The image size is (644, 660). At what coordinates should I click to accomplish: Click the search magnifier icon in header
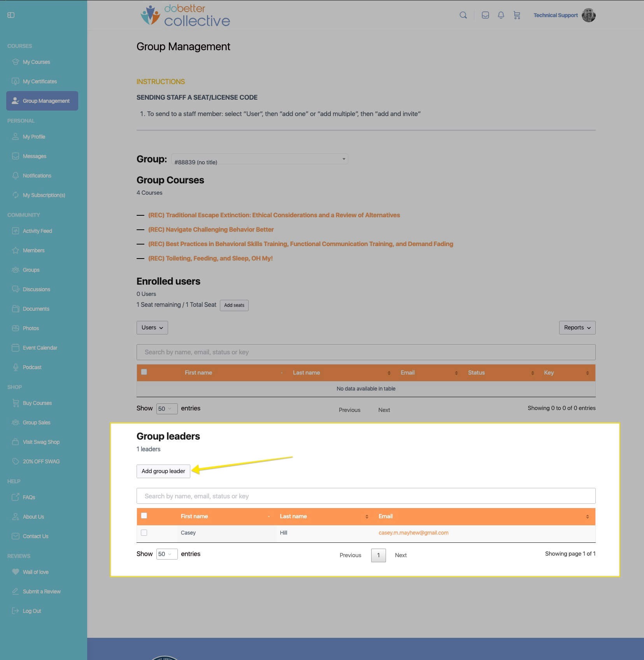click(x=463, y=15)
